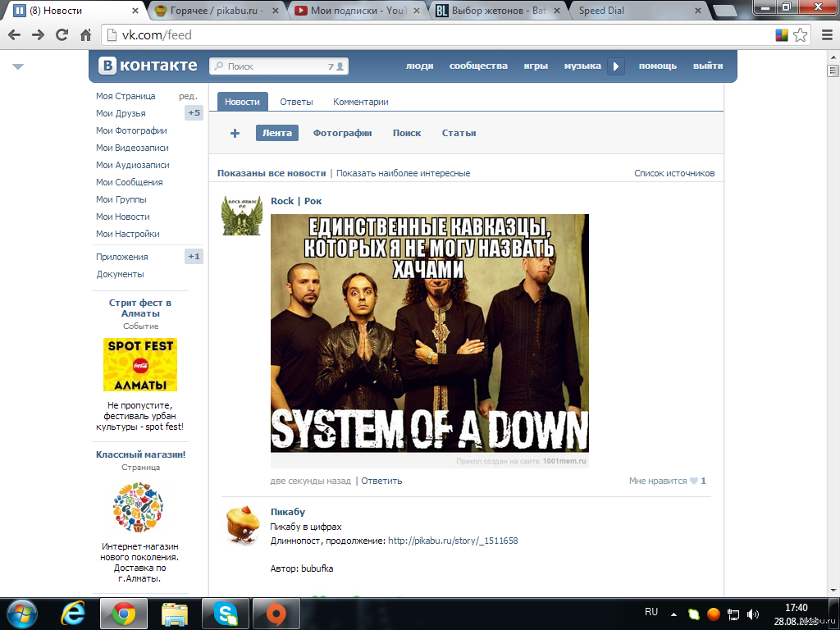Screen dimensions: 840x630
Task: Click игры in the header menu
Action: [536, 66]
